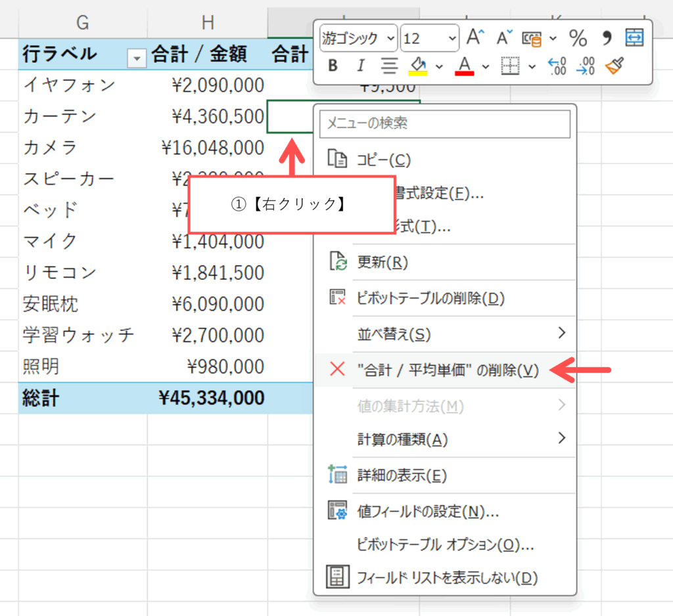Click the decrease font size icon
The height and width of the screenshot is (616, 673).
[x=503, y=38]
